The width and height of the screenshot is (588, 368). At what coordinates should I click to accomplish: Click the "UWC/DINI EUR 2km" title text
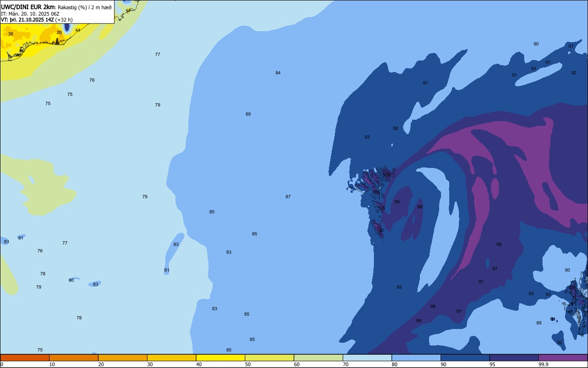click(28, 6)
